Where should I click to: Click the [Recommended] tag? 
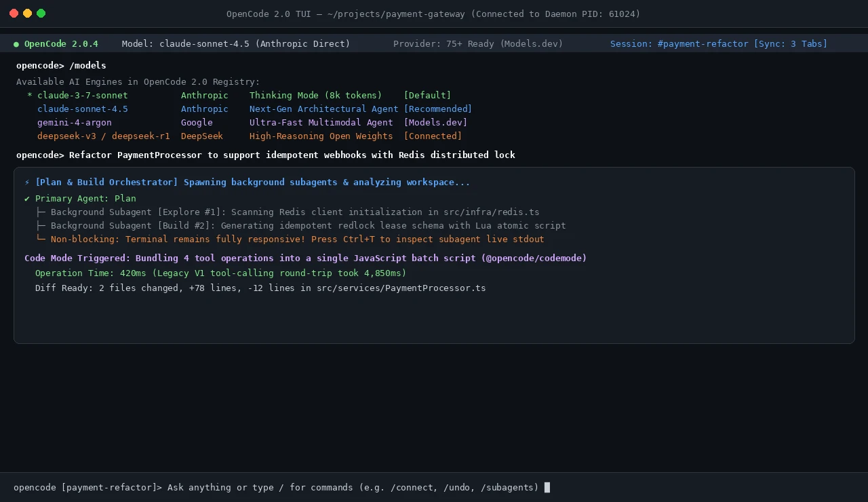point(438,109)
